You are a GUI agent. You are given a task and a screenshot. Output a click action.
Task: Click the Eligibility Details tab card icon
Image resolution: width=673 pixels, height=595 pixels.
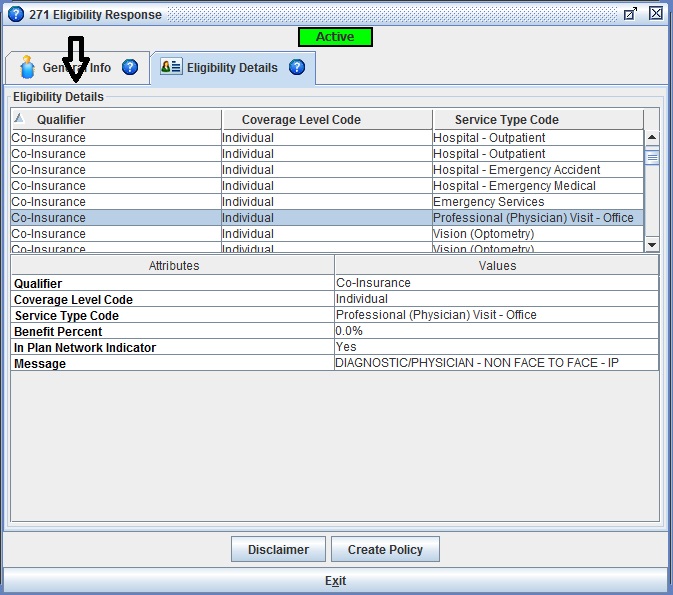(x=171, y=67)
